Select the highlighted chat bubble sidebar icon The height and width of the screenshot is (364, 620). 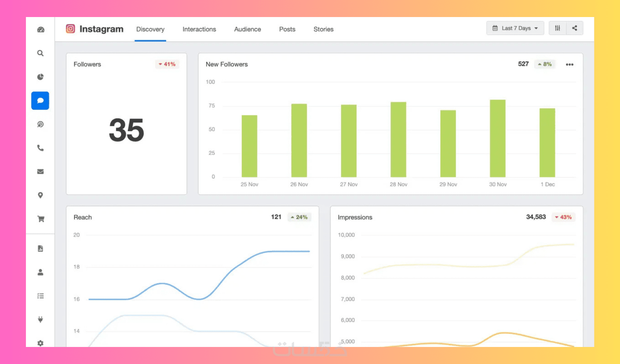(40, 101)
